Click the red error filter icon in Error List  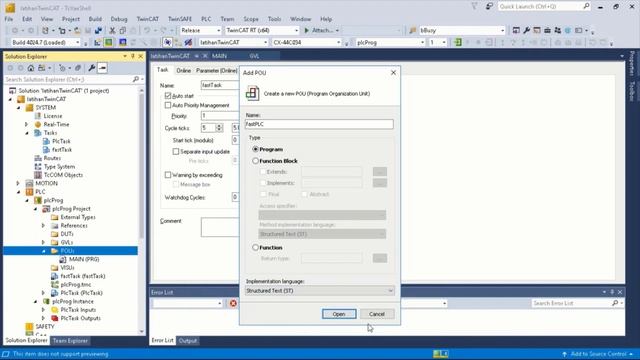click(233, 303)
